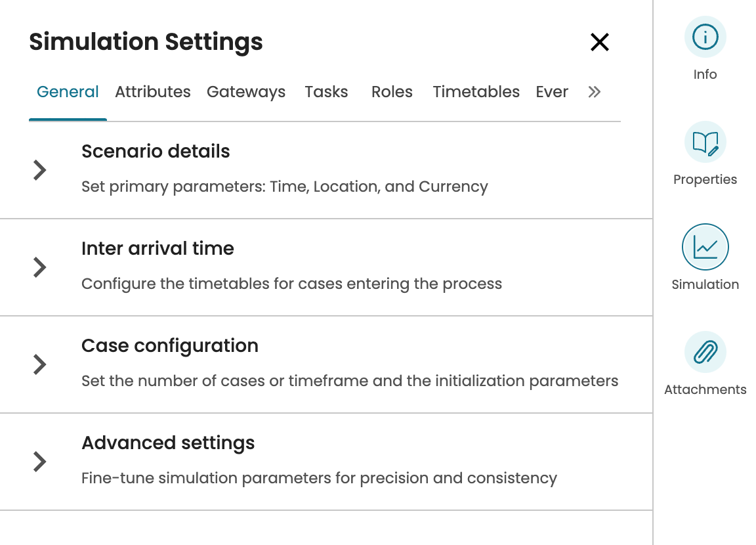The width and height of the screenshot is (756, 545).
Task: Show more tabs with double-chevron
Action: click(x=594, y=92)
